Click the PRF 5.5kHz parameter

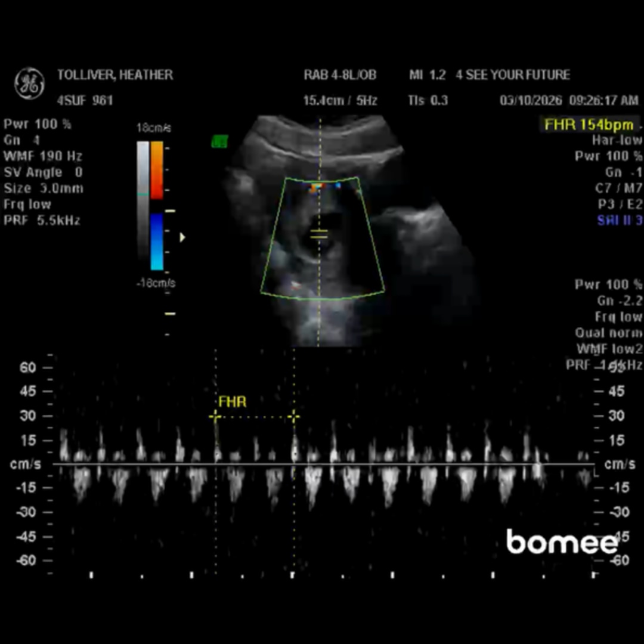[42, 221]
